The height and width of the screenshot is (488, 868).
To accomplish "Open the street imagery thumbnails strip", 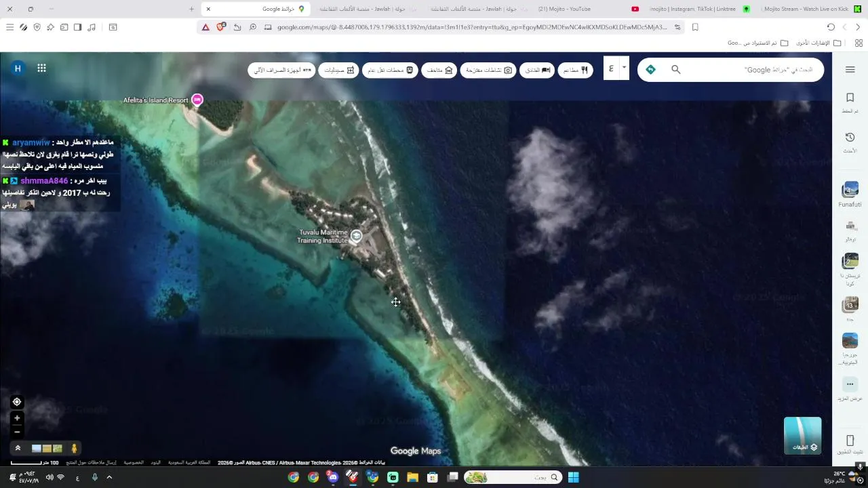I will point(47,448).
